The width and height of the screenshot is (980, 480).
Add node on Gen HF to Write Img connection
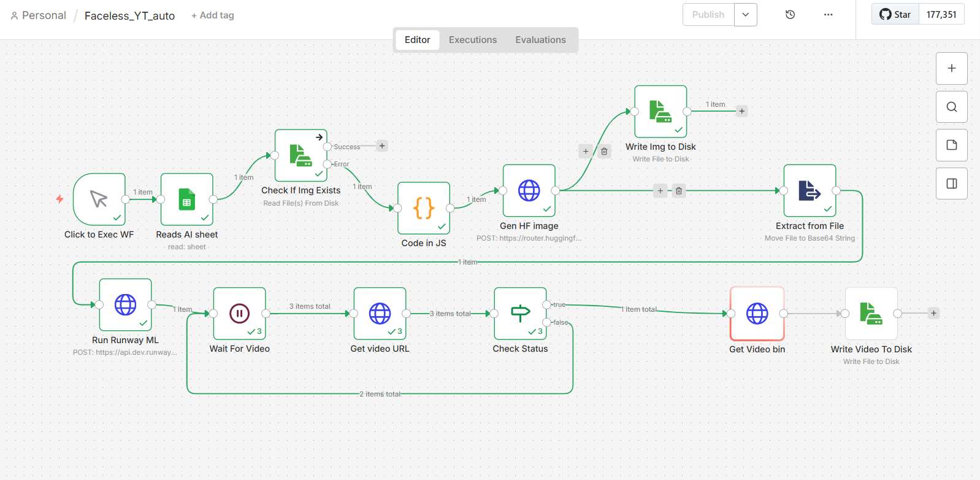tap(586, 151)
